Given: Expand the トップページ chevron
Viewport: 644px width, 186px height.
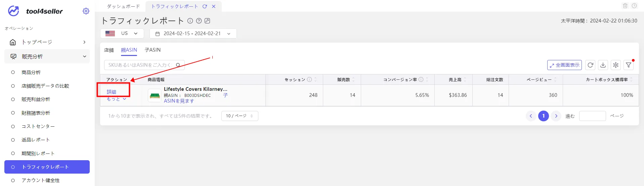Looking at the screenshot, I should pyautogui.click(x=84, y=42).
